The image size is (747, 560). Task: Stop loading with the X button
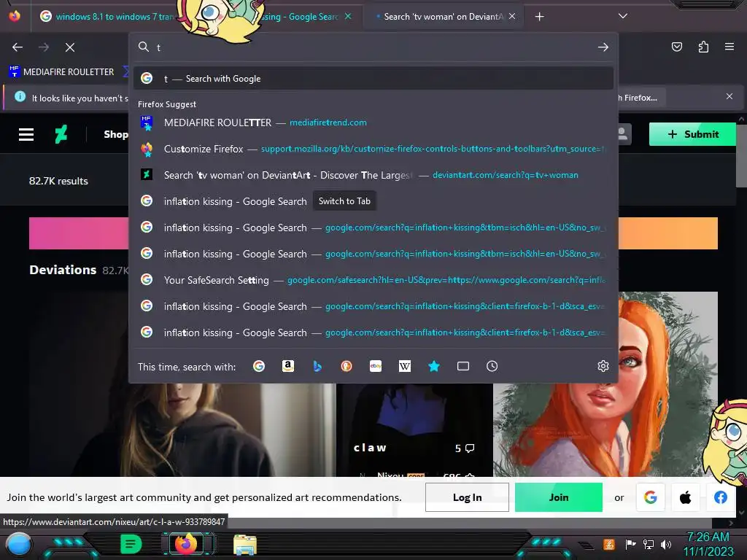tap(70, 47)
